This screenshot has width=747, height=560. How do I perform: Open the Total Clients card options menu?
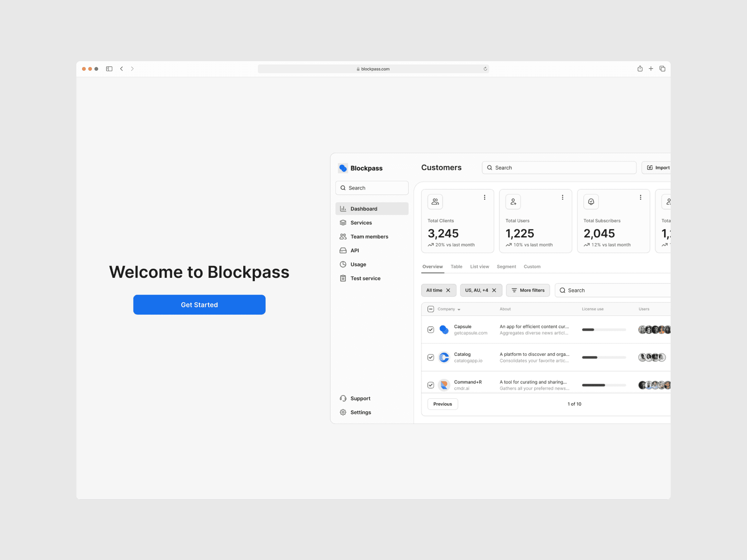(x=485, y=197)
